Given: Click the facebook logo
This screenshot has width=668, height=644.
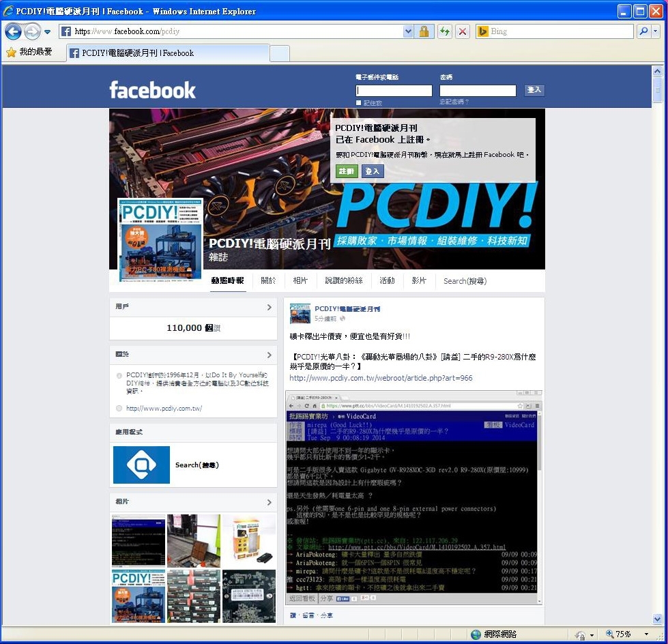Looking at the screenshot, I should tap(153, 90).
